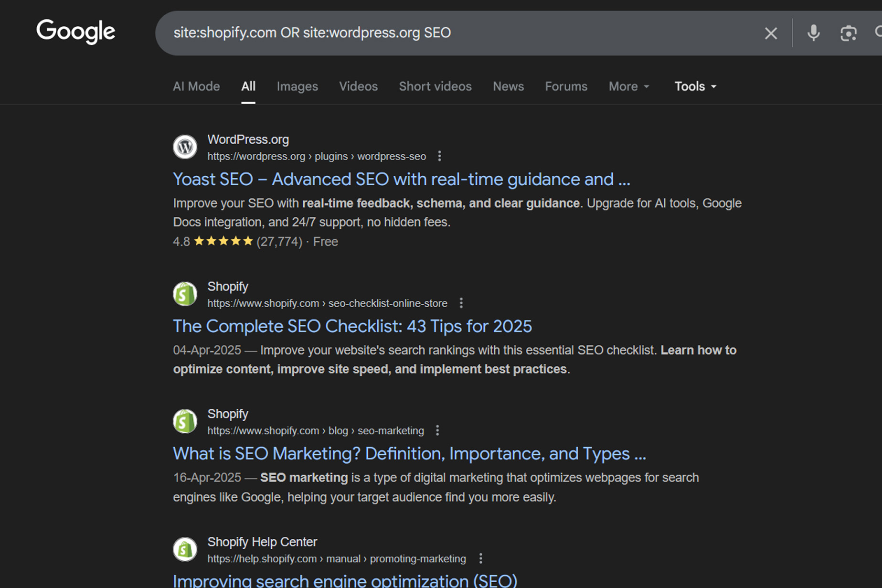The height and width of the screenshot is (588, 882).
Task: View the 27,774 Yoast SEO reviews
Action: tap(279, 242)
